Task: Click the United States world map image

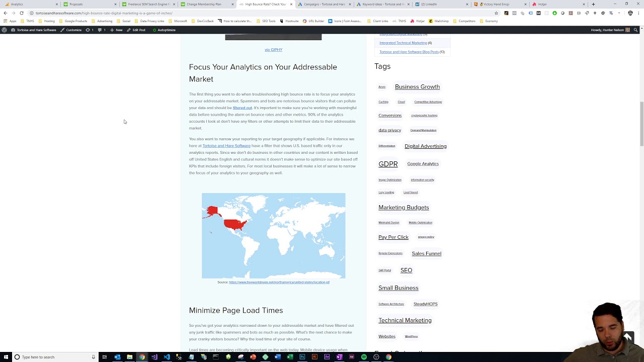Action: (274, 236)
